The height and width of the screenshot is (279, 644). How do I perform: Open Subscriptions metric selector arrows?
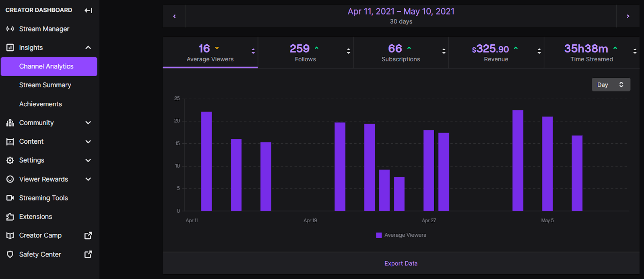[444, 51]
